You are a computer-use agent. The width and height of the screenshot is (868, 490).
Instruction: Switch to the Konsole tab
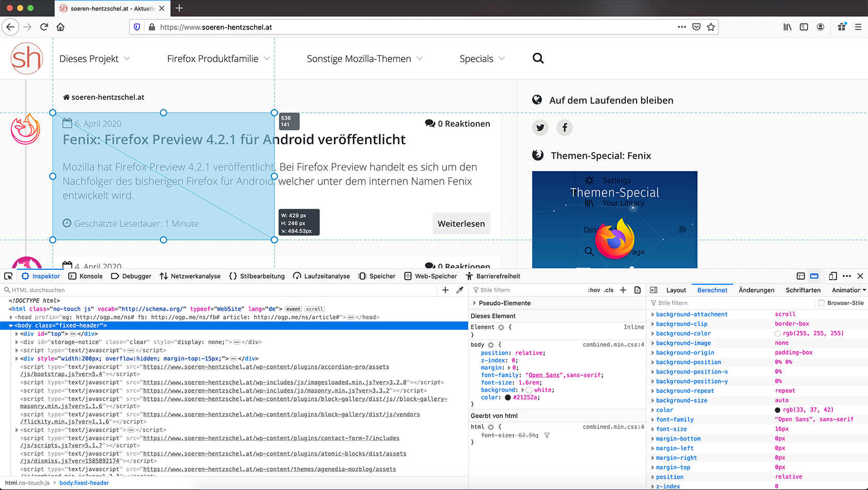(x=86, y=276)
